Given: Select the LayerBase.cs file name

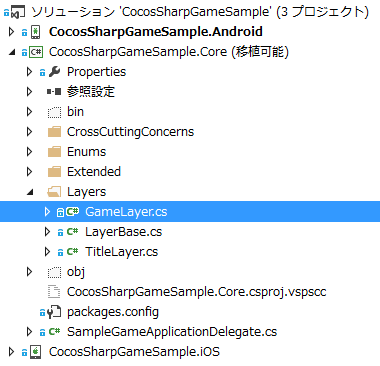Looking at the screenshot, I should 123,232.
